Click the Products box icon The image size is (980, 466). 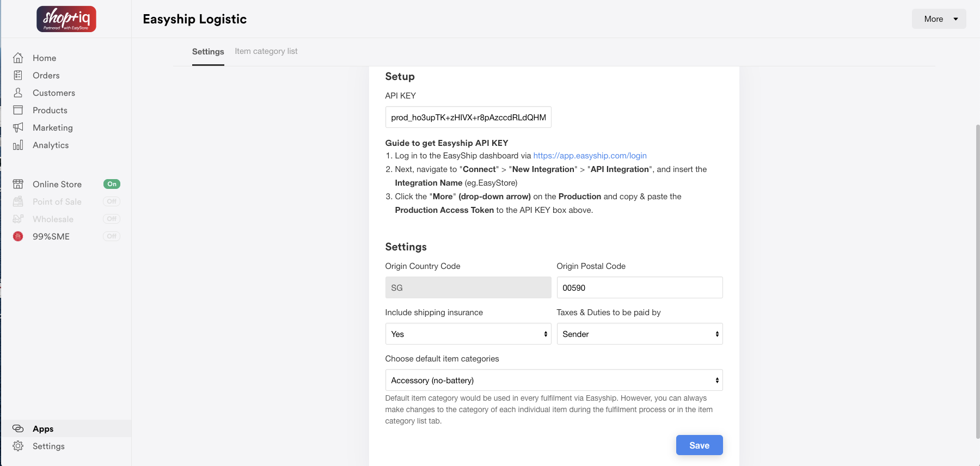tap(18, 110)
